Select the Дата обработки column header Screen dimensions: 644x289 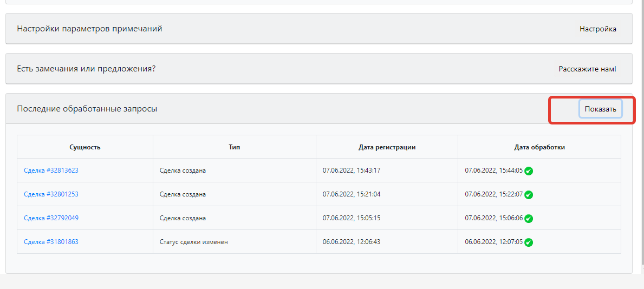point(539,147)
